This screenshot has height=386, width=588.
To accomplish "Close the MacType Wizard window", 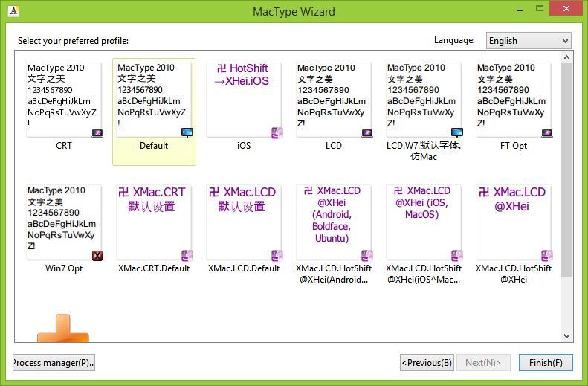I will coord(566,9).
